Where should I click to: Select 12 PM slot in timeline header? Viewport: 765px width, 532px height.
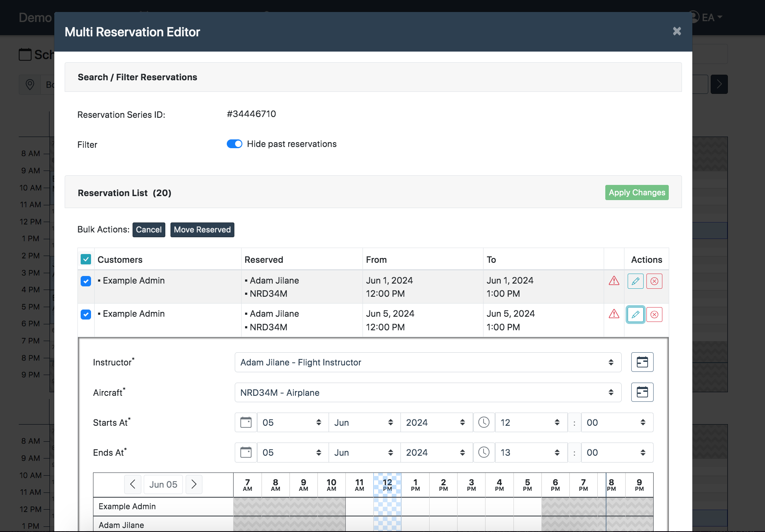pyautogui.click(x=387, y=485)
